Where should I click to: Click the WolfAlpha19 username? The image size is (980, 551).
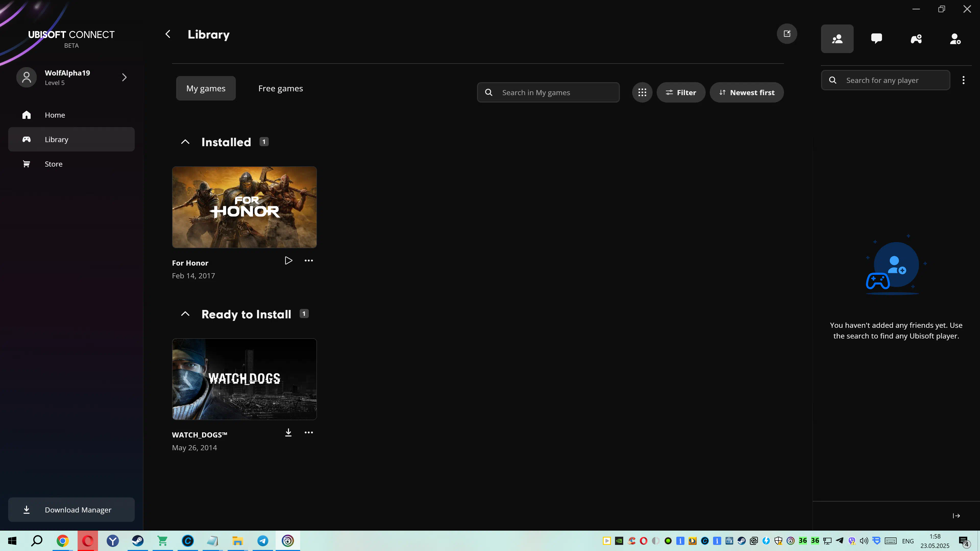click(x=67, y=73)
